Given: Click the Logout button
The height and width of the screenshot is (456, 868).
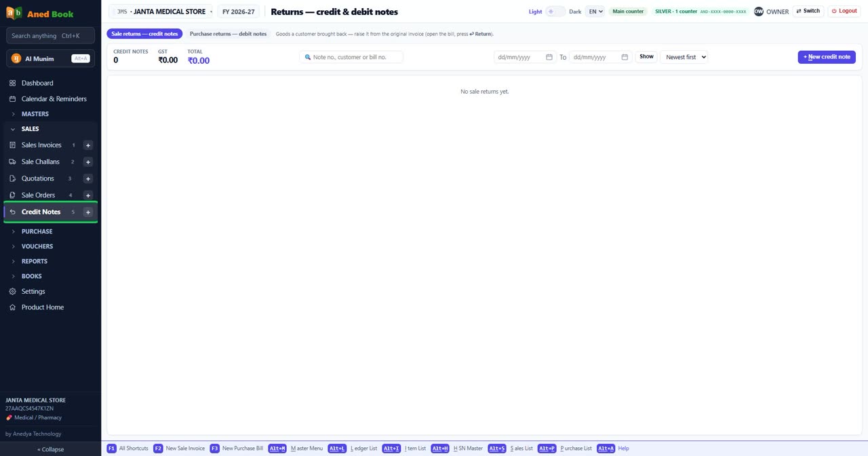Looking at the screenshot, I should tap(844, 12).
